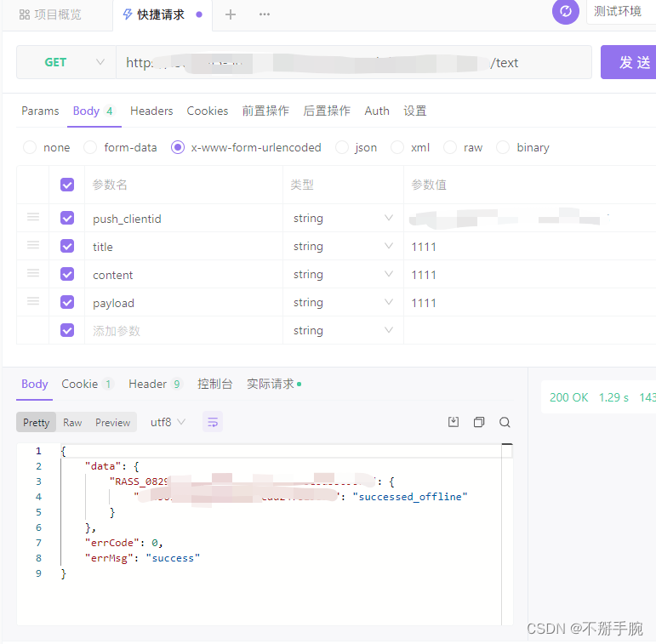
Task: Open the request Body tab
Action: tap(94, 111)
